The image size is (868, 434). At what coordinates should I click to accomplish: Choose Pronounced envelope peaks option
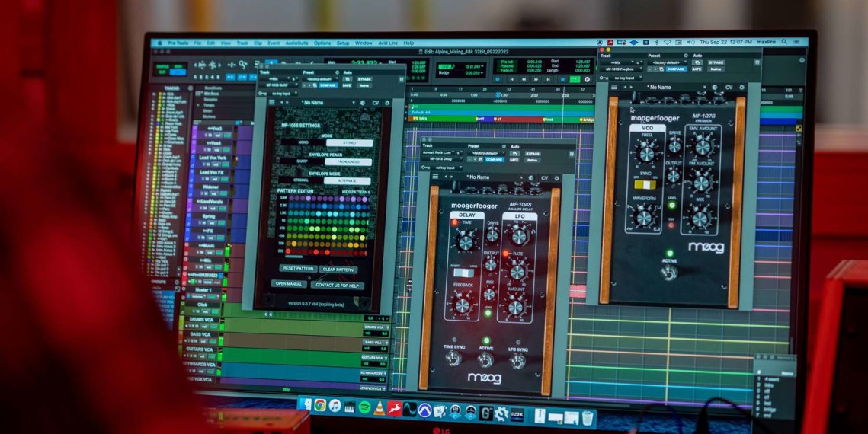click(349, 162)
